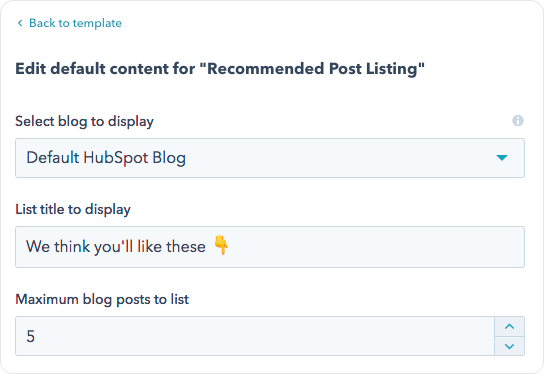Viewport: 544px width, 374px height.
Task: Click the back chevron arrow icon
Action: click(20, 23)
